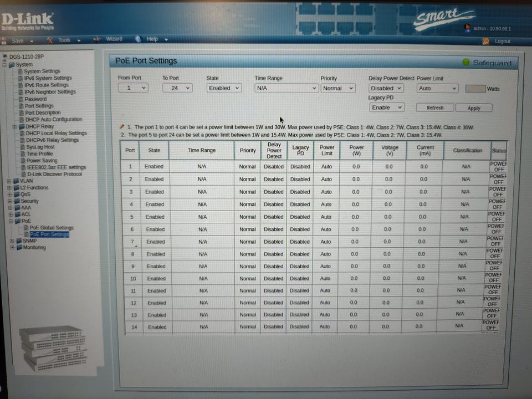Image resolution: width=532 pixels, height=399 pixels.
Task: Click the Classification column header
Action: click(x=467, y=150)
